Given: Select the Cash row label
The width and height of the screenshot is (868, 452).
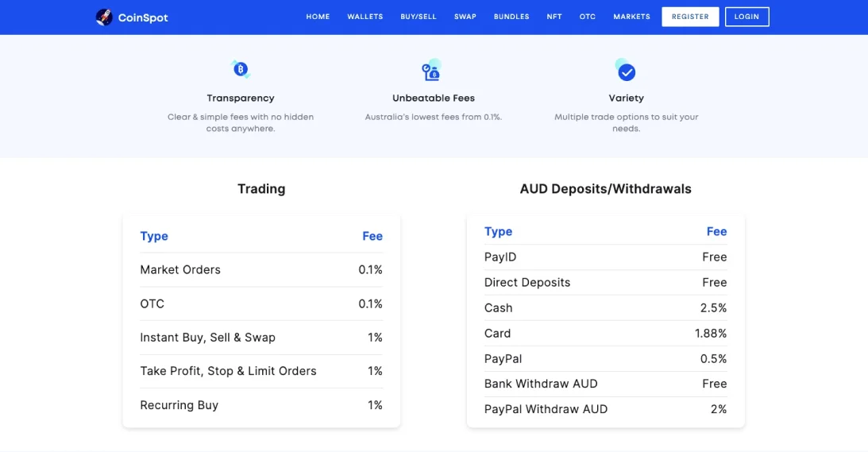Looking at the screenshot, I should [498, 308].
